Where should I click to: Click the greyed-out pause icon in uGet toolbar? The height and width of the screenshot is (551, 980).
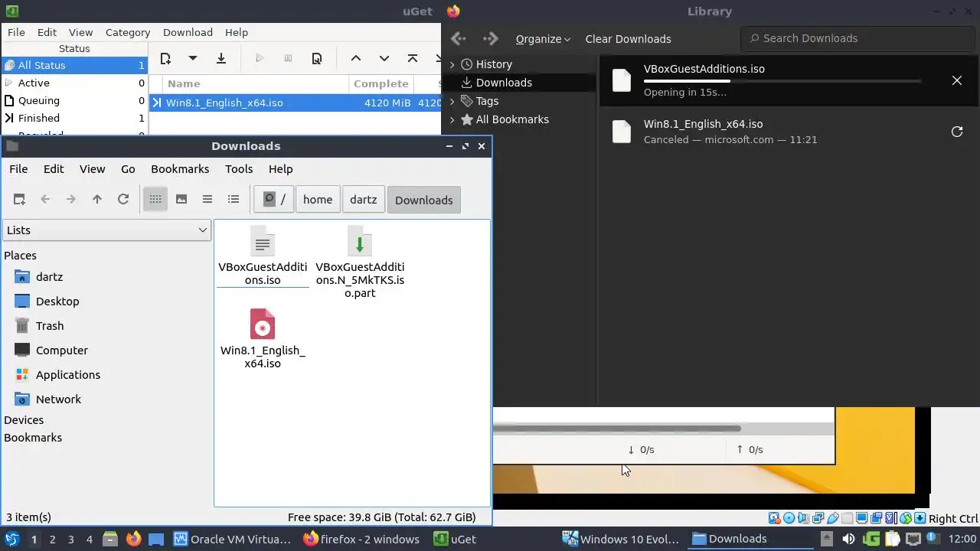click(x=288, y=58)
